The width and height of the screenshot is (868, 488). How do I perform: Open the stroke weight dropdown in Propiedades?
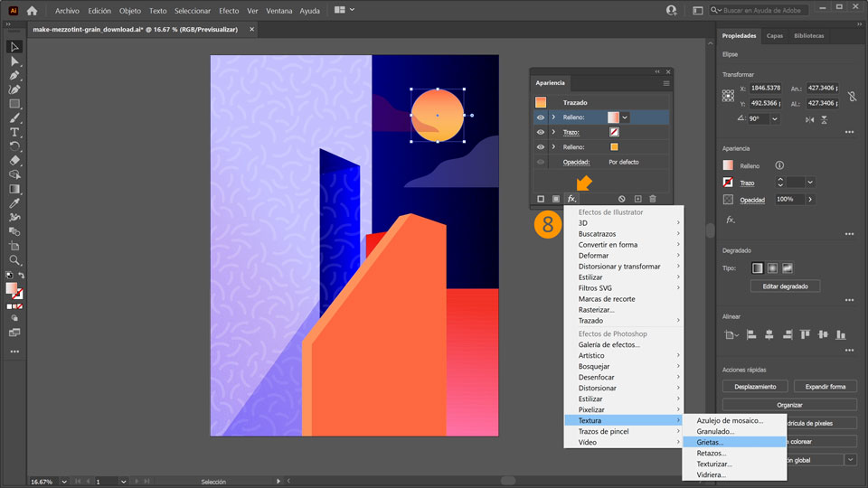click(810, 183)
